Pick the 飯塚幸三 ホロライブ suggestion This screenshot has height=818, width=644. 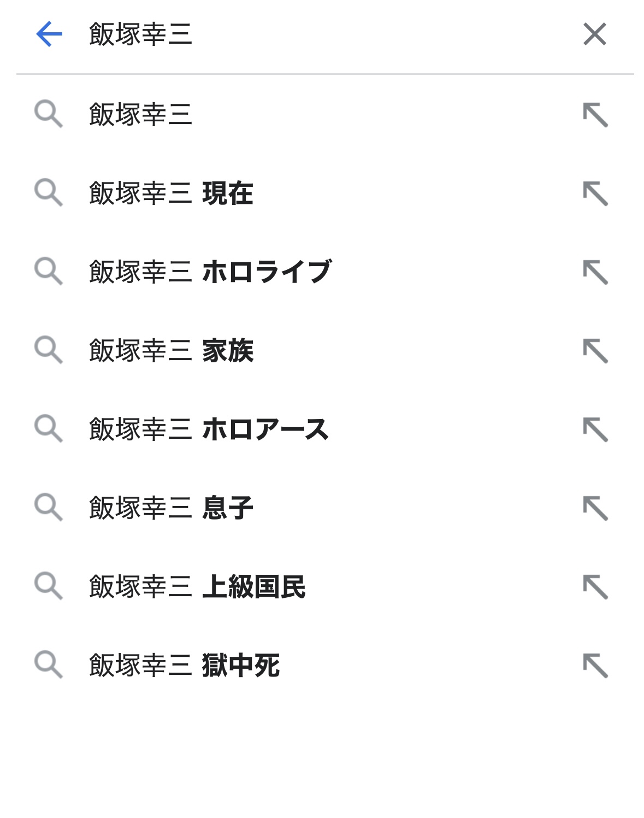[x=211, y=272]
